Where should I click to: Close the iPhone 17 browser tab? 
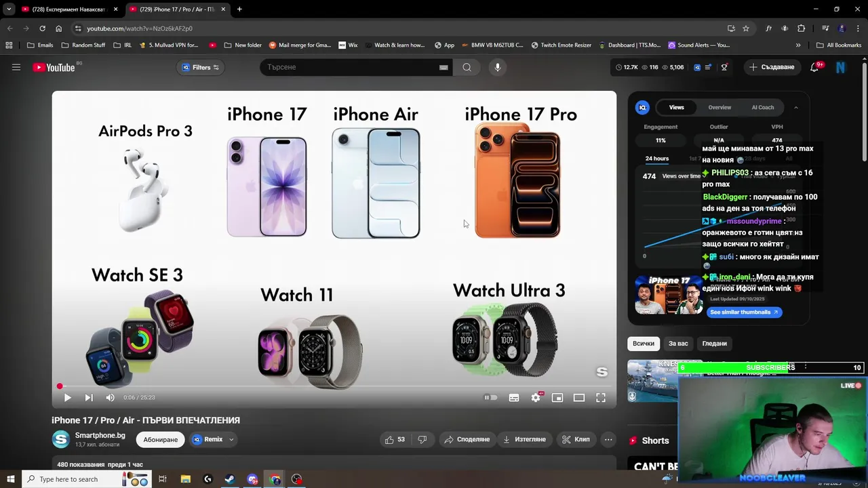click(223, 9)
